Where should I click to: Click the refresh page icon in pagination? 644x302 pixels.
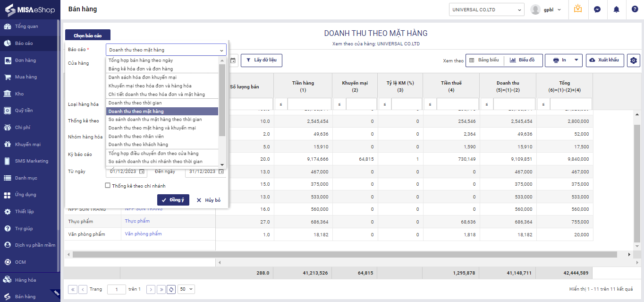point(171,289)
